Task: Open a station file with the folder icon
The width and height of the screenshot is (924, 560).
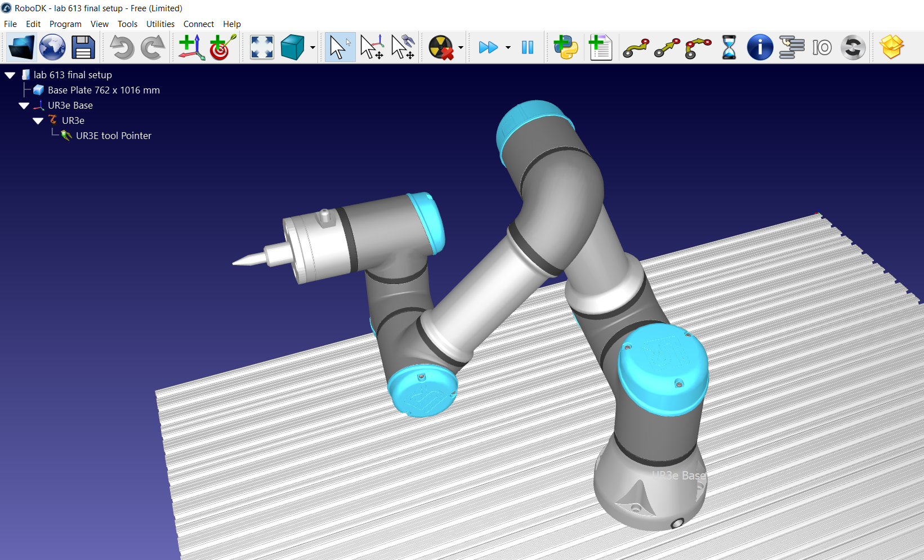Action: coord(21,47)
